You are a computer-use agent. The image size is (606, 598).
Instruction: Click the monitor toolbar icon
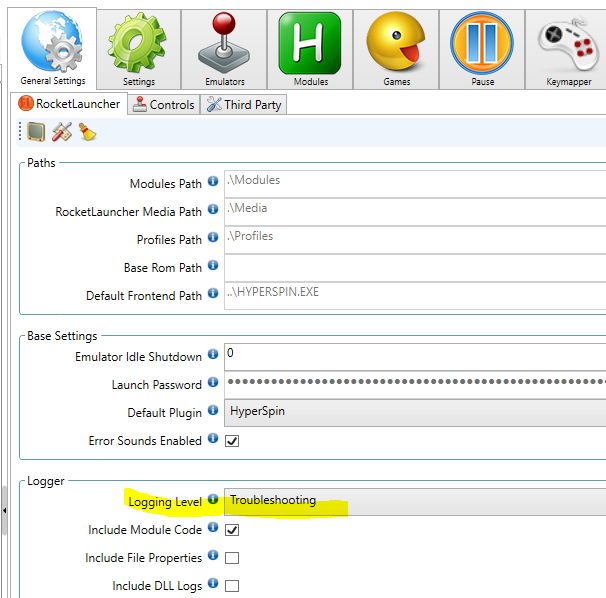coord(36,132)
